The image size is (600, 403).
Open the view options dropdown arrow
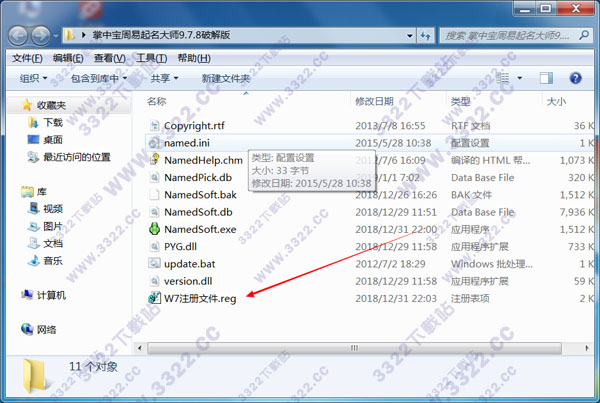pyautogui.click(x=520, y=78)
